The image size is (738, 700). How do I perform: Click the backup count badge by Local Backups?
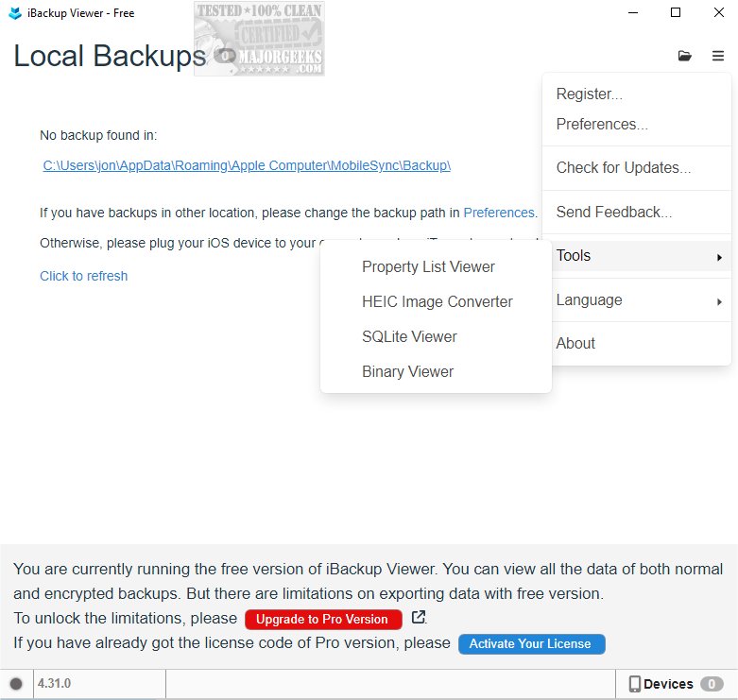coord(225,56)
